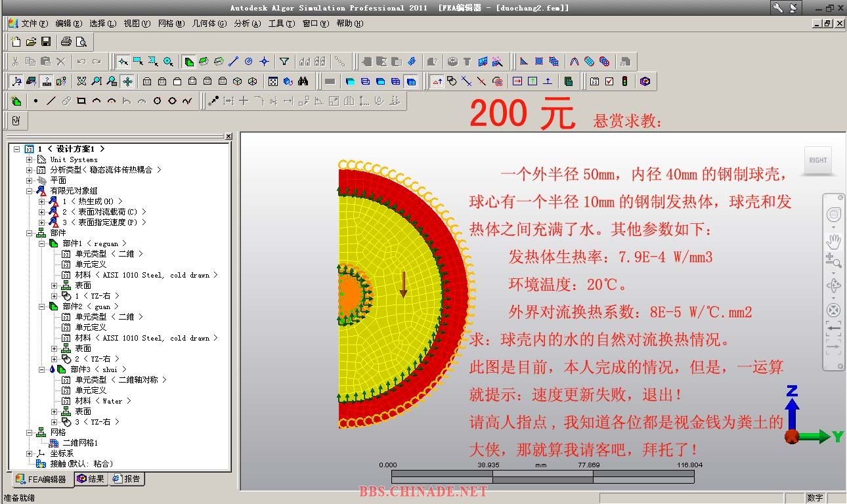This screenshot has width=847, height=504.
Task: Expand the 坐标系 tree node
Action: pos(29,453)
